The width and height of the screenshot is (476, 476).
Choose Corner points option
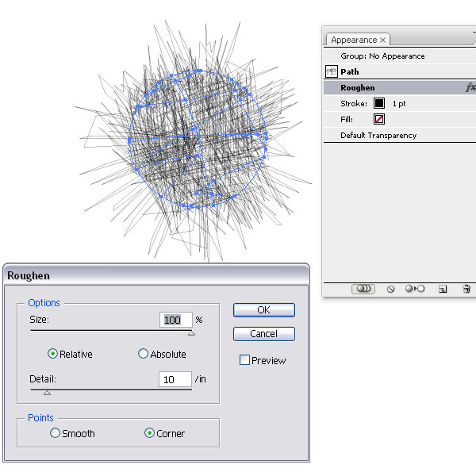tap(149, 433)
